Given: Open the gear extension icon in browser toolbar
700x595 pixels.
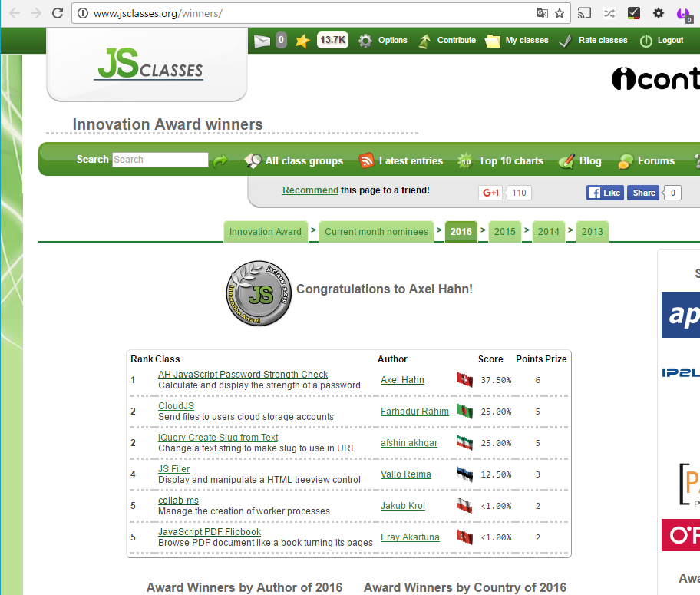Looking at the screenshot, I should (x=659, y=13).
